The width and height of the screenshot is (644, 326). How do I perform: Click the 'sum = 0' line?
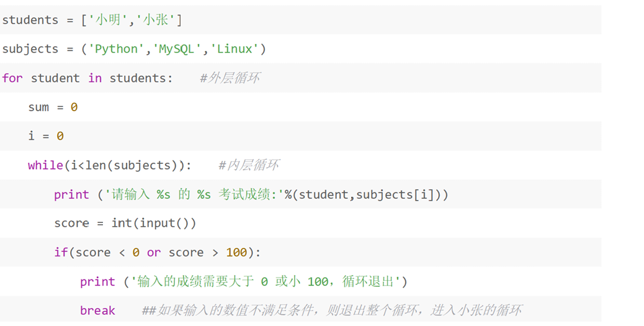pyautogui.click(x=53, y=107)
